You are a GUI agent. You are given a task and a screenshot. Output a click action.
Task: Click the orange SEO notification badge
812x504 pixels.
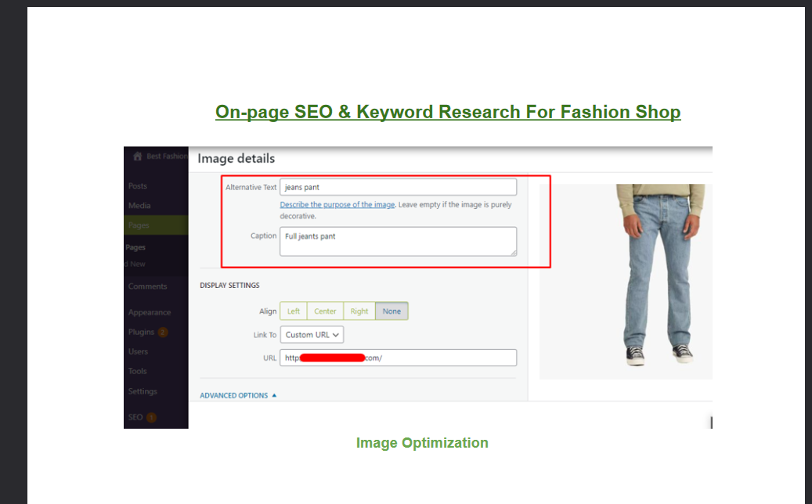pyautogui.click(x=151, y=418)
